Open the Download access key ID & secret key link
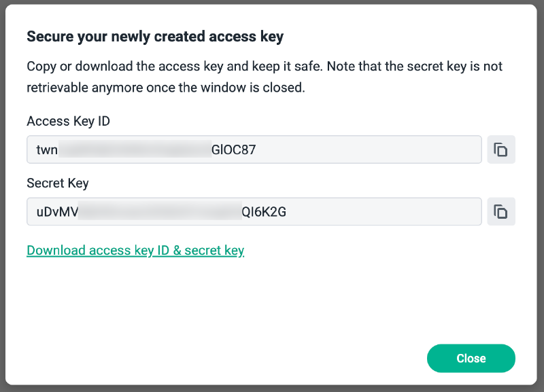The height and width of the screenshot is (392, 544). tap(135, 250)
